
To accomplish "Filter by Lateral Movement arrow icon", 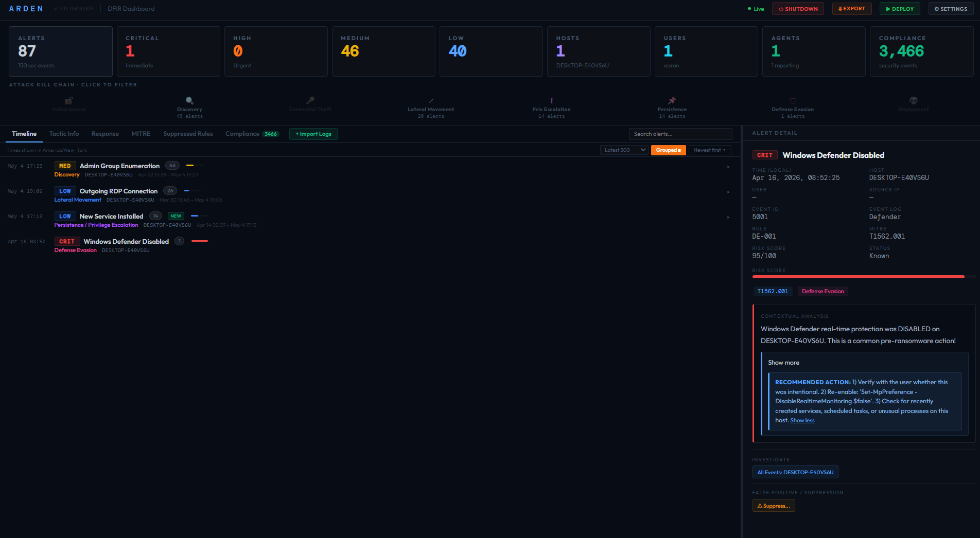I will click(x=431, y=101).
